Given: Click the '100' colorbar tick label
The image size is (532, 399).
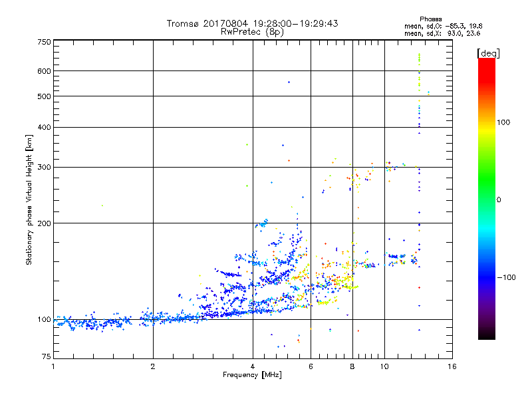Looking at the screenshot, I should pyautogui.click(x=503, y=122).
